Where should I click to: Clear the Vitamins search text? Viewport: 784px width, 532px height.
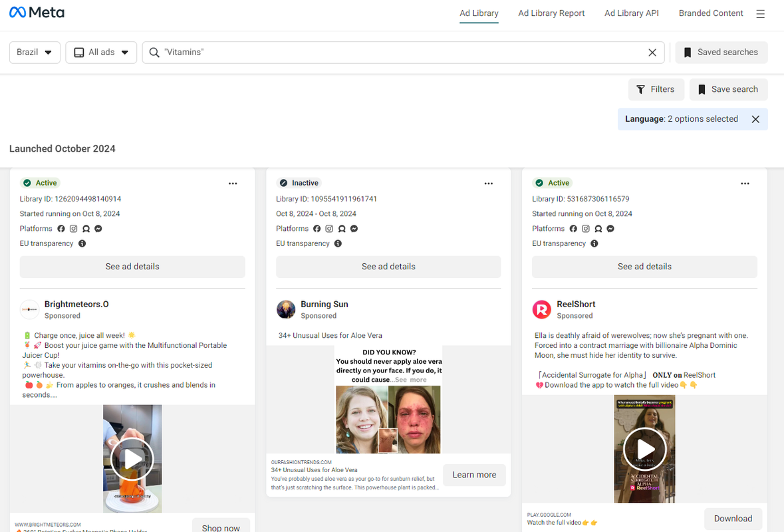click(652, 53)
